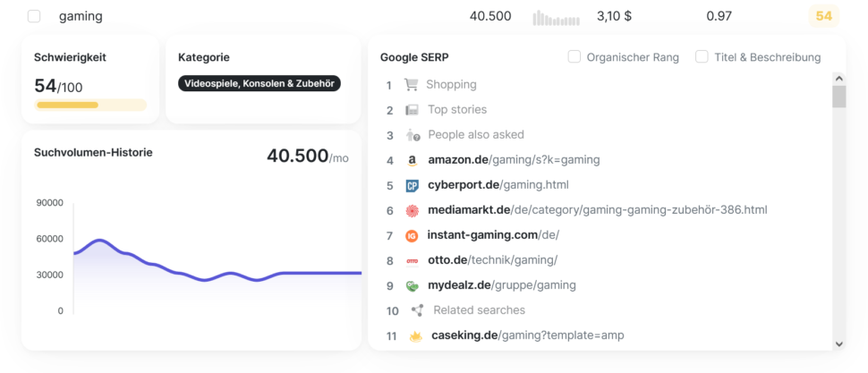Click the 54/100 difficulty score
Image resolution: width=868 pixels, height=373 pixels.
pos(58,86)
